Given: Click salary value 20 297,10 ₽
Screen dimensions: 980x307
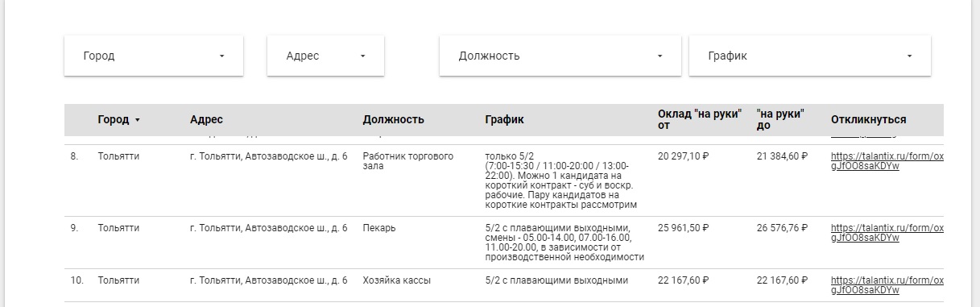Looking at the screenshot, I should (684, 156).
